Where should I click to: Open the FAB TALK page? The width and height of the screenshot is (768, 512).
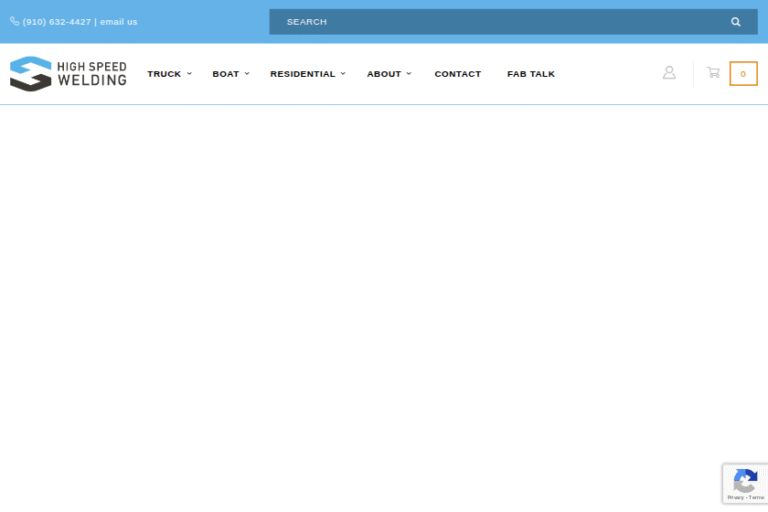[x=530, y=74]
